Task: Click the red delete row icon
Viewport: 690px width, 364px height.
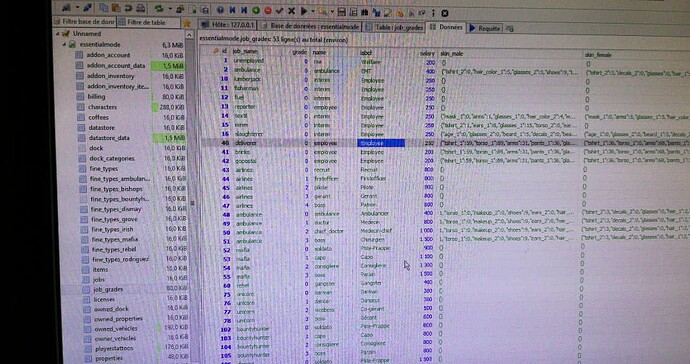Action: click(268, 11)
